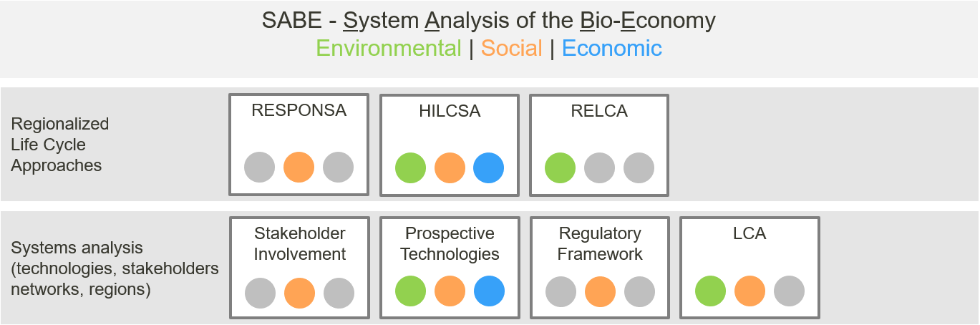This screenshot has height=325, width=980.
Task: Click the Regionalized Life Cycle Approaches row label
Action: coord(60,145)
